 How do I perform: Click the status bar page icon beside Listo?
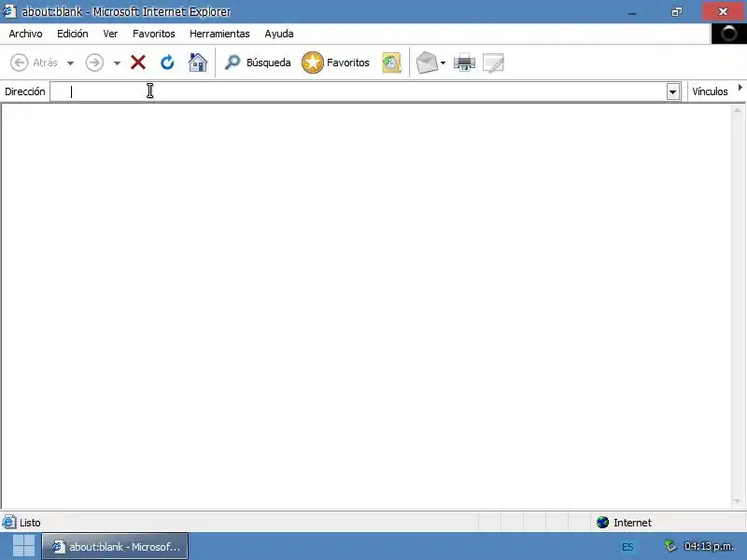[x=9, y=523]
